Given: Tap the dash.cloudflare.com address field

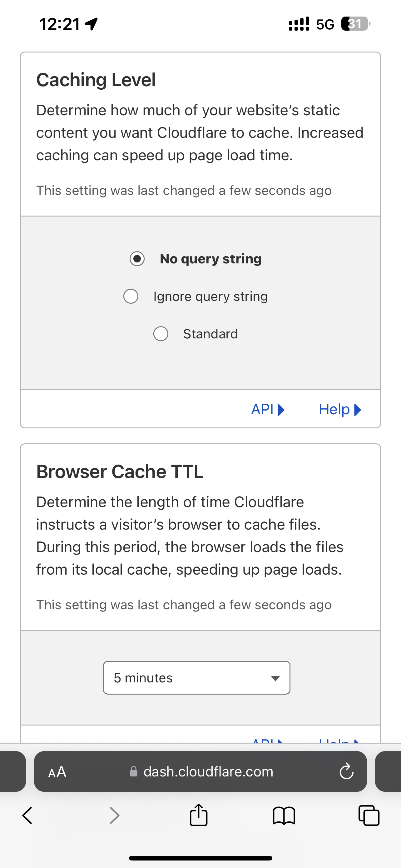Looking at the screenshot, I should pyautogui.click(x=208, y=772).
